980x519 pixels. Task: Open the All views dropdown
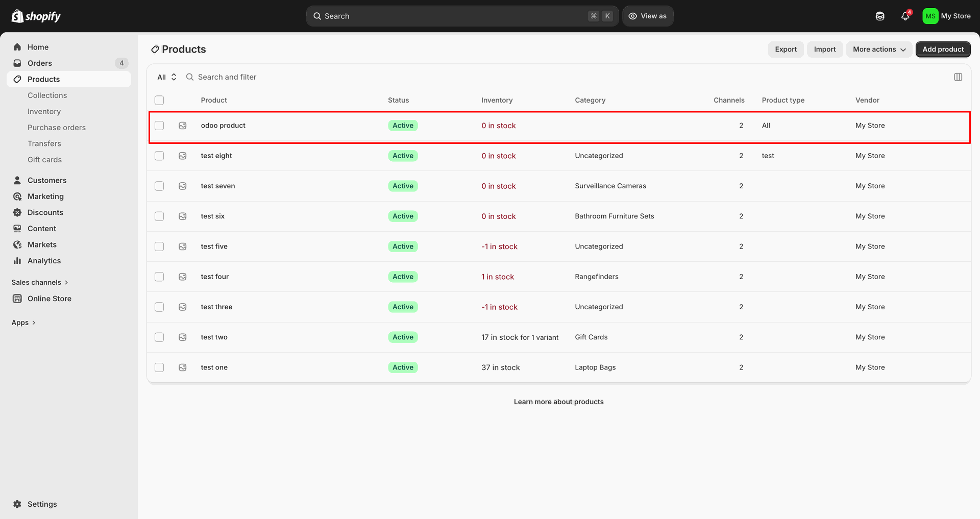pos(167,77)
